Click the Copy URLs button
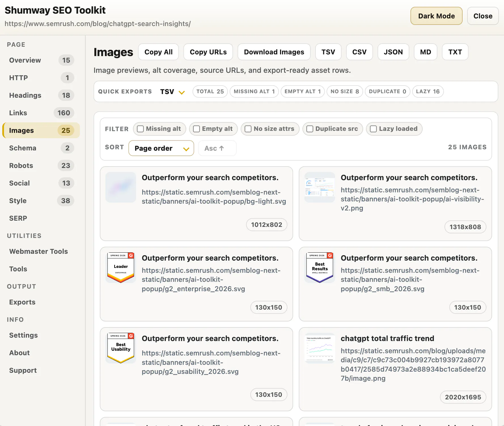The width and height of the screenshot is (504, 426). click(208, 52)
